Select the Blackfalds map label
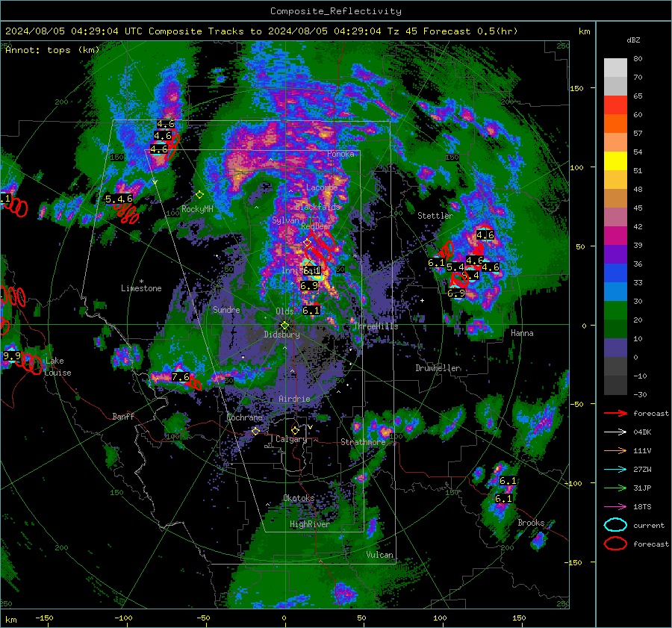 [x=317, y=207]
